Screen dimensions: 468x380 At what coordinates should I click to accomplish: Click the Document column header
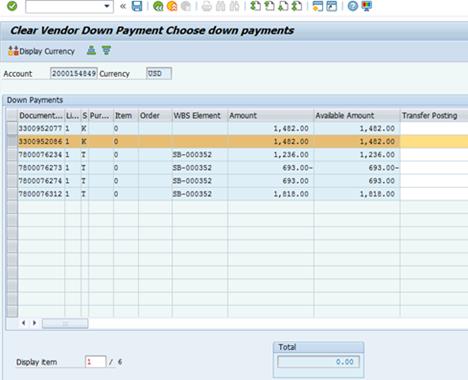(41, 116)
